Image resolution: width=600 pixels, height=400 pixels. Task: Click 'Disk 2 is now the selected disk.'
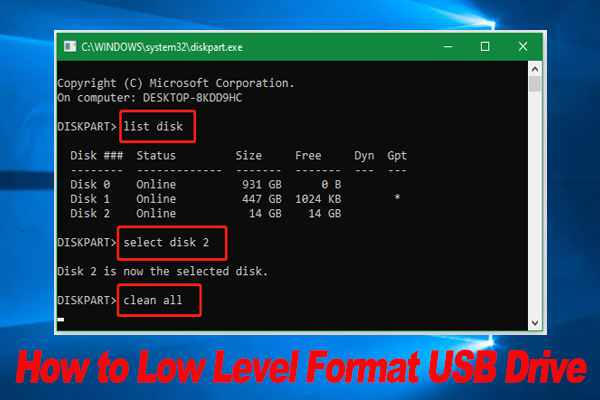coord(163,271)
